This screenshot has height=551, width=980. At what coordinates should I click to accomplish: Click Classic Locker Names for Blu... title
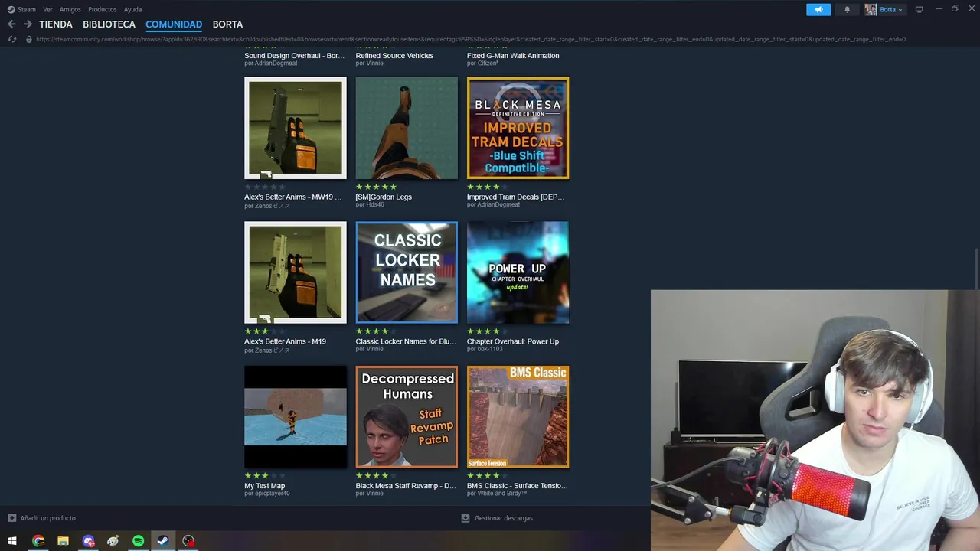tap(406, 341)
